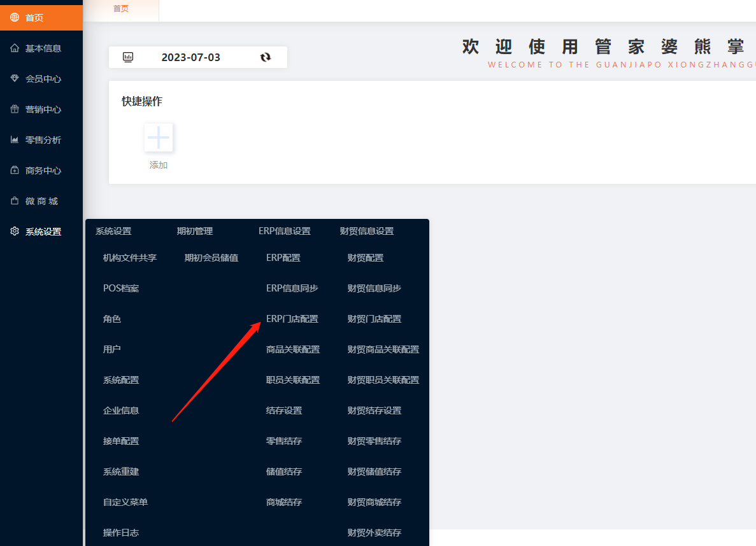
Task: Select the 系统设置 sidebar menu
Action: pyautogui.click(x=41, y=231)
